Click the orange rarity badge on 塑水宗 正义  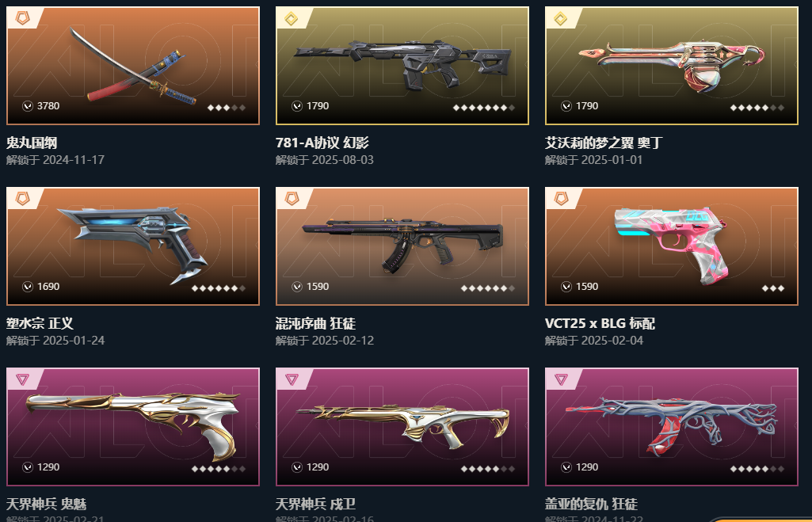tap(22, 198)
